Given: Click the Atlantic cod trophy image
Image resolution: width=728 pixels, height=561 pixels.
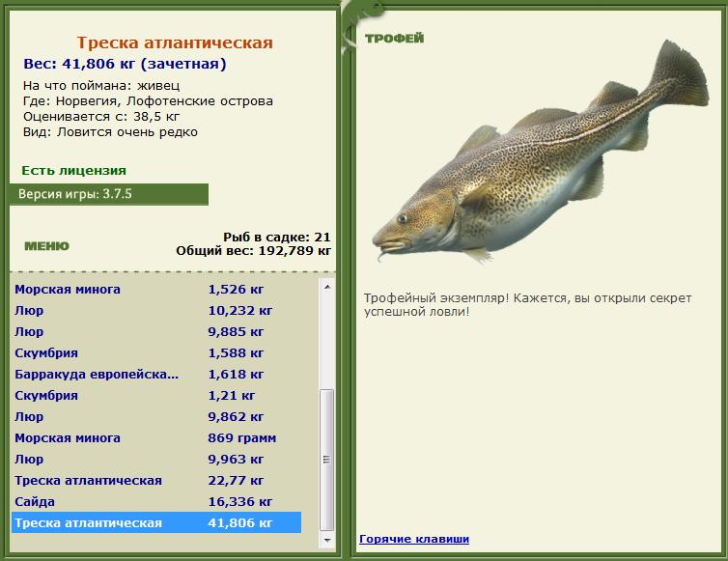Looking at the screenshot, I should pos(541,154).
